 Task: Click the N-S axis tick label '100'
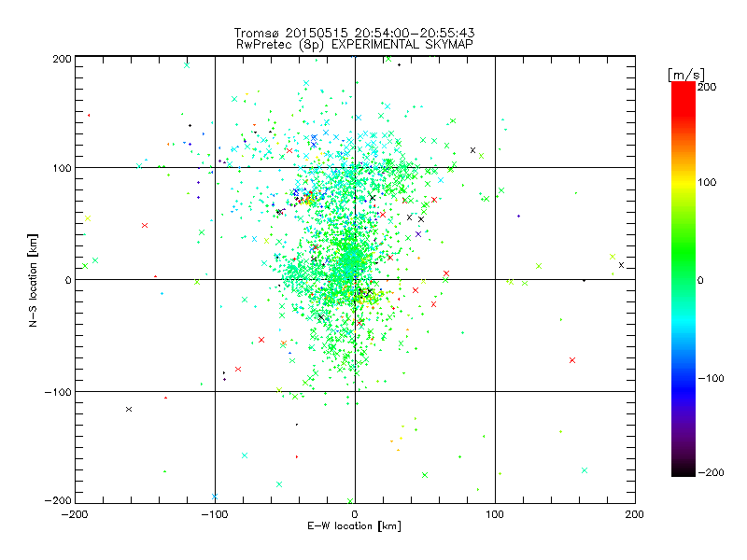click(62, 168)
